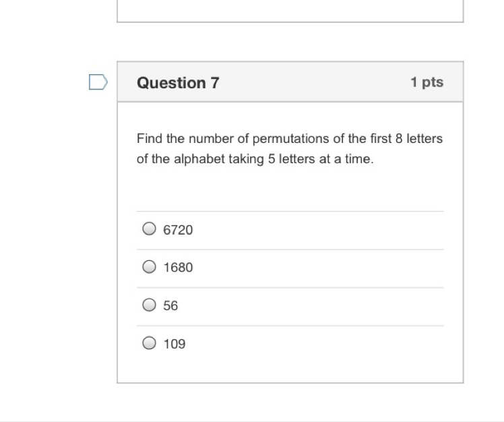Mark the 109 radio button
Screen dimensions: 504x422
[149, 343]
